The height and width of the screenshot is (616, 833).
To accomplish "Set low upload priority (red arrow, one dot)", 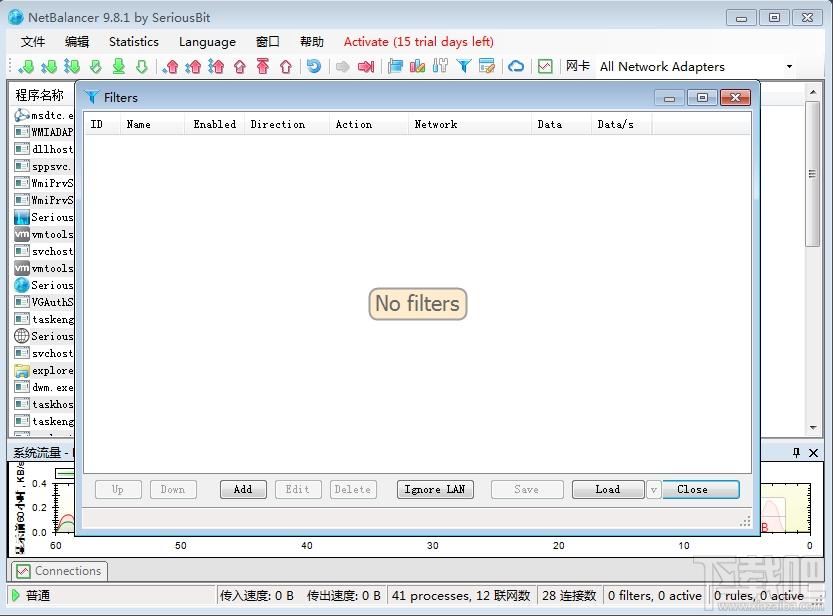I will pos(171,66).
